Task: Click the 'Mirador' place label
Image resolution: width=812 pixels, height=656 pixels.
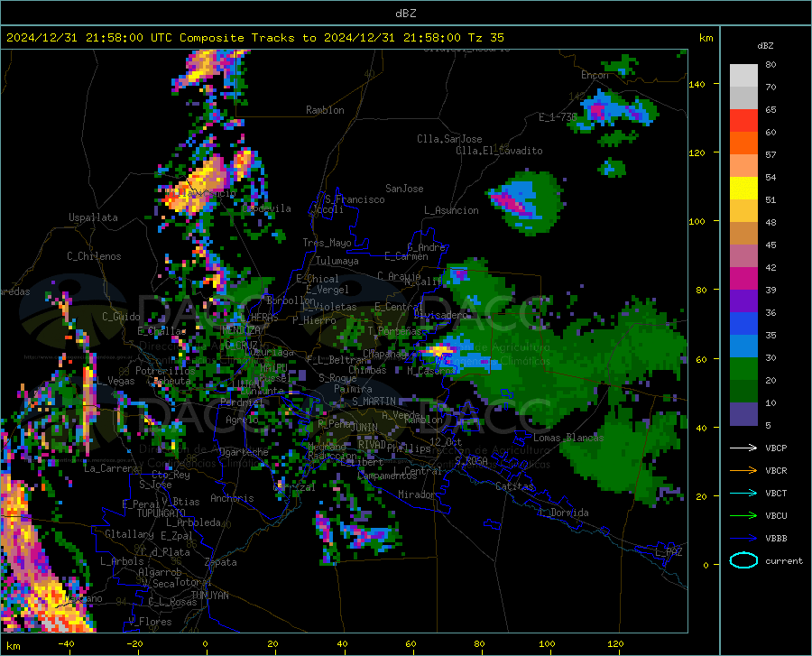Action: point(417,494)
